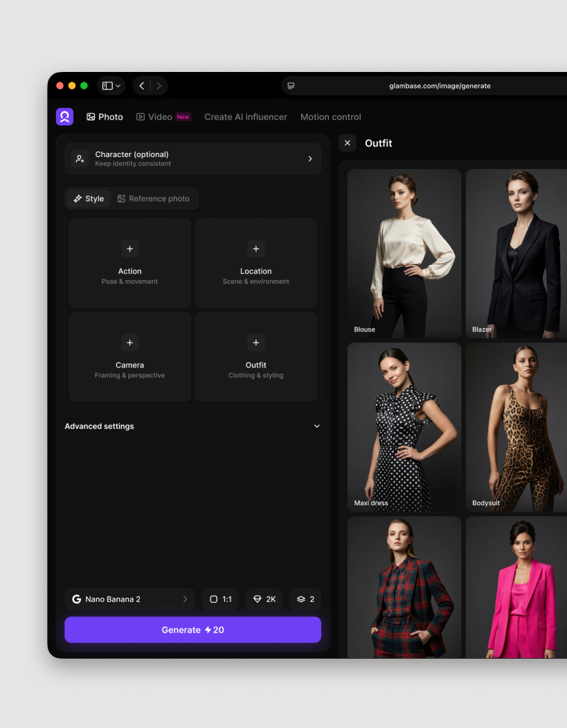This screenshot has width=567, height=728.
Task: Switch to Reference photo mode
Action: pyautogui.click(x=154, y=199)
